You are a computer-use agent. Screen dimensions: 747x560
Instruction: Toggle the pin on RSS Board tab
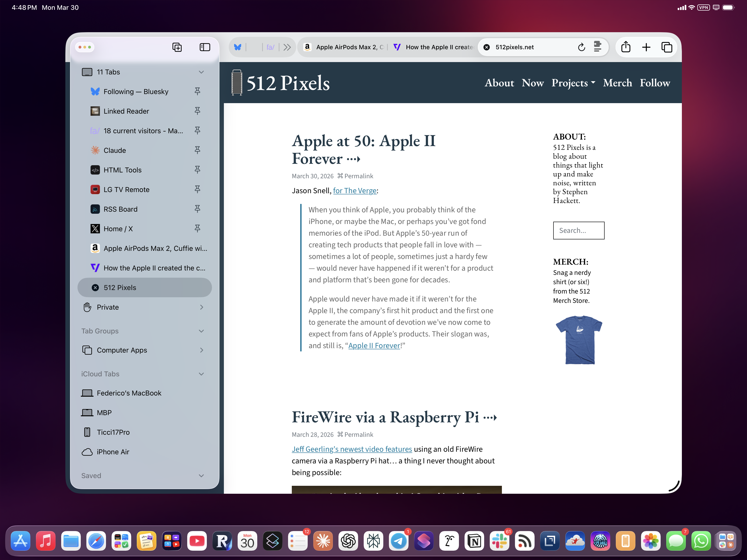(x=197, y=209)
